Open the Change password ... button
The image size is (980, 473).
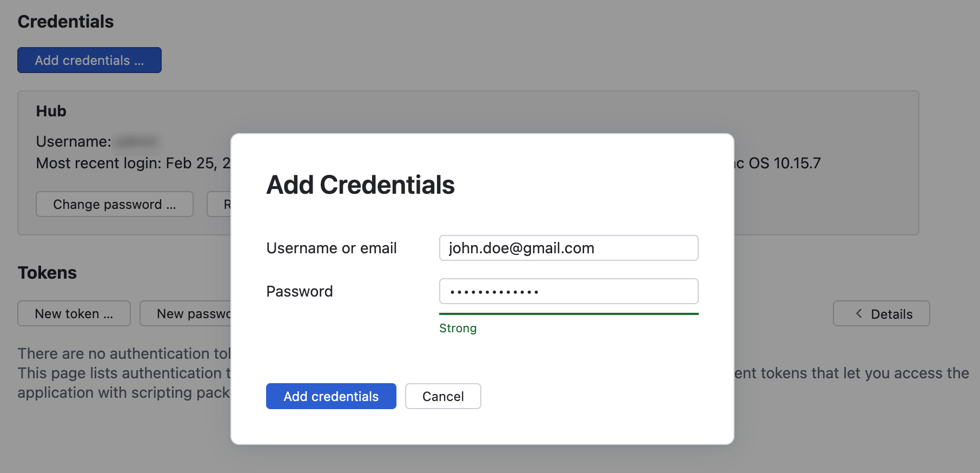tap(115, 204)
